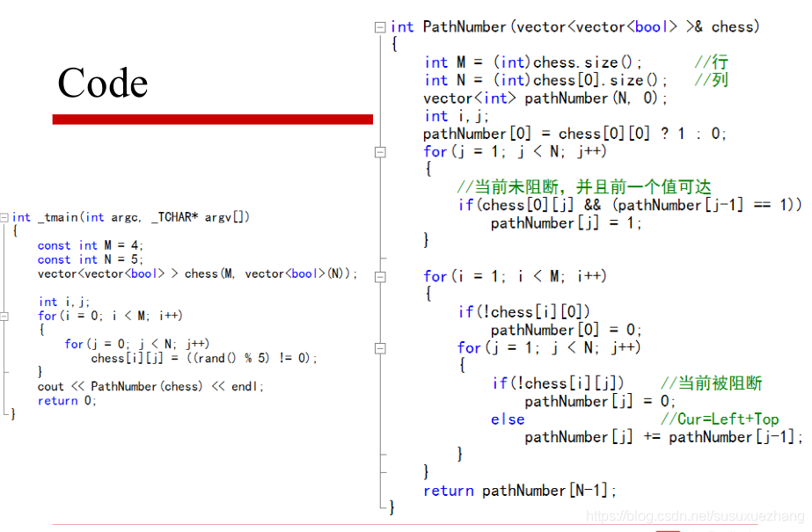Click the 'return 0;' line

coord(67,401)
